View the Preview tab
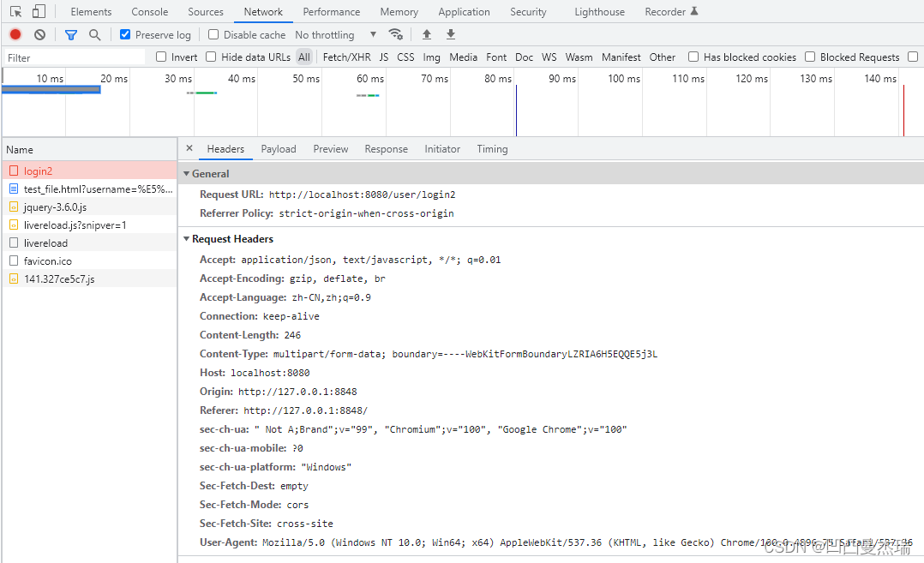The image size is (924, 563). pos(331,149)
